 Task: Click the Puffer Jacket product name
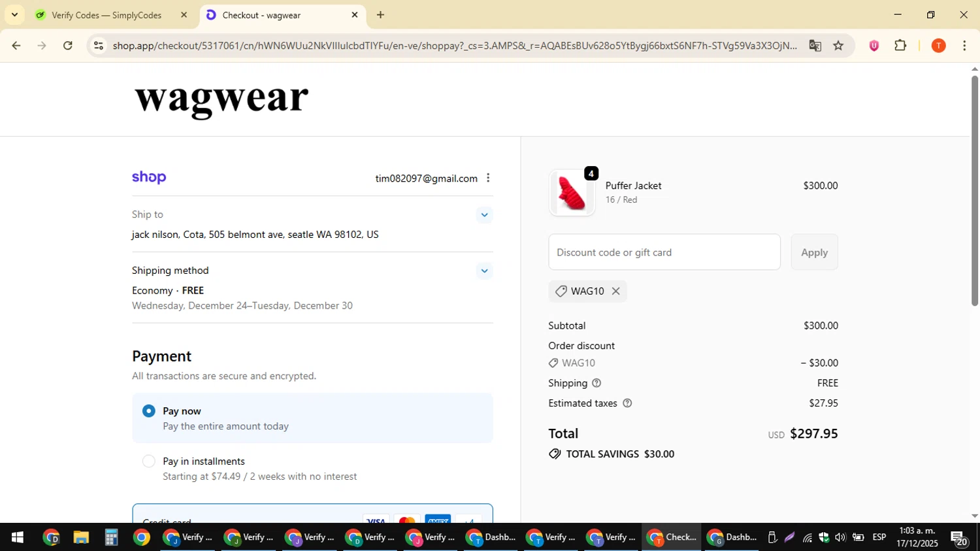tap(633, 186)
